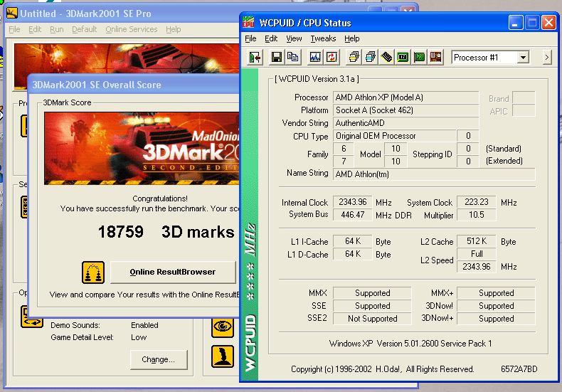This screenshot has height=392, width=562.
Task: Click the yellow trees icon beside Online ResultBrowser
Action: click(93, 272)
